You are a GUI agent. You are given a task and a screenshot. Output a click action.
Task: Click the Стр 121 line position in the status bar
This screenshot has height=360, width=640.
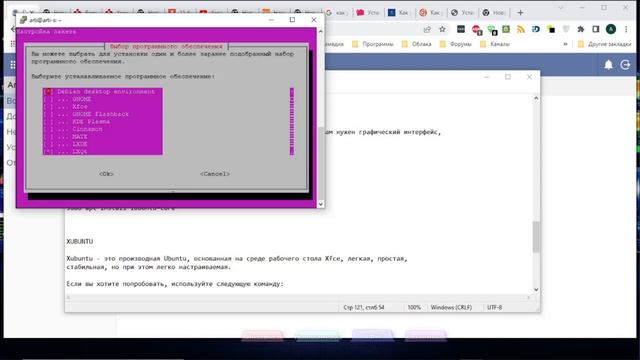click(x=364, y=307)
